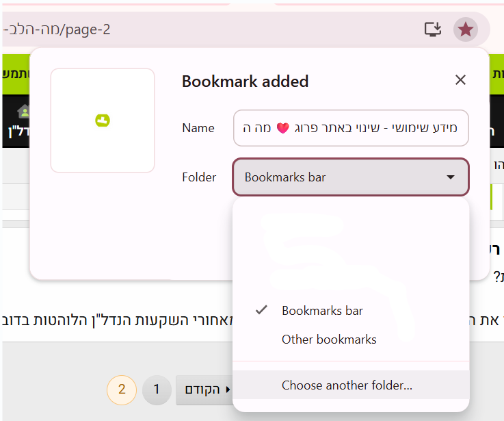Viewport: 504px width, 421px height.
Task: Open the Folder dropdown showing Bookmarks bar
Action: (x=350, y=177)
